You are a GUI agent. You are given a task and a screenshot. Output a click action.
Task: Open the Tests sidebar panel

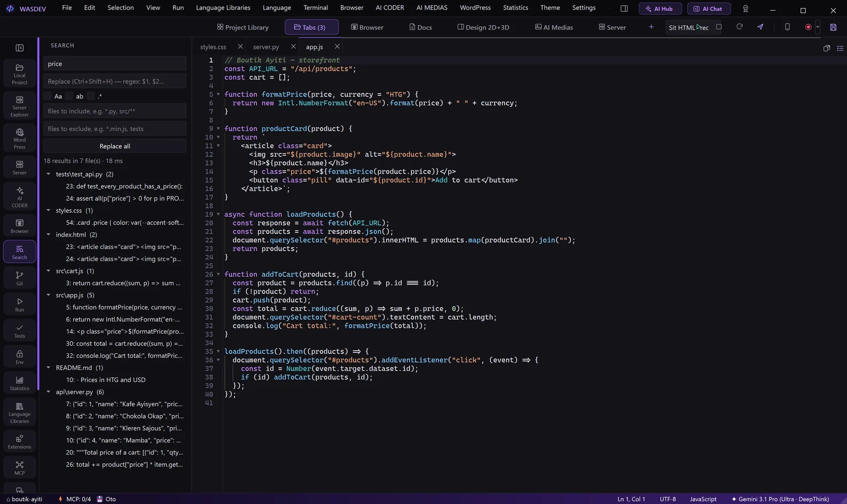[x=20, y=330]
